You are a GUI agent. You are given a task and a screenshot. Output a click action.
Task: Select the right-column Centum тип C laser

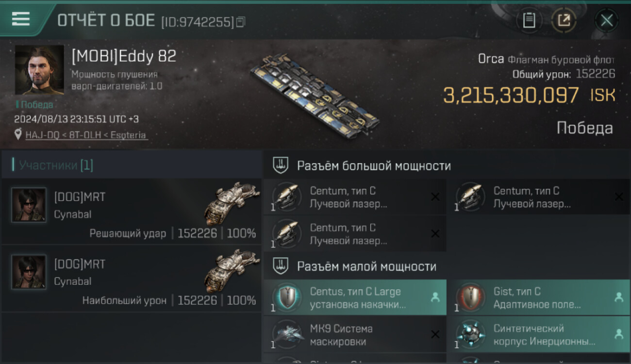[538, 197]
